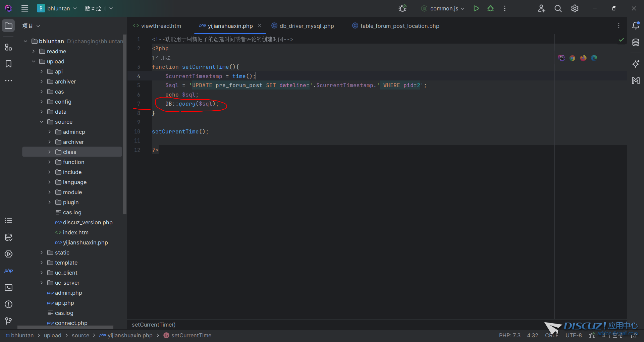This screenshot has width=644, height=342.
Task: Open Search Everywhere magnifier icon
Action: [558, 8]
